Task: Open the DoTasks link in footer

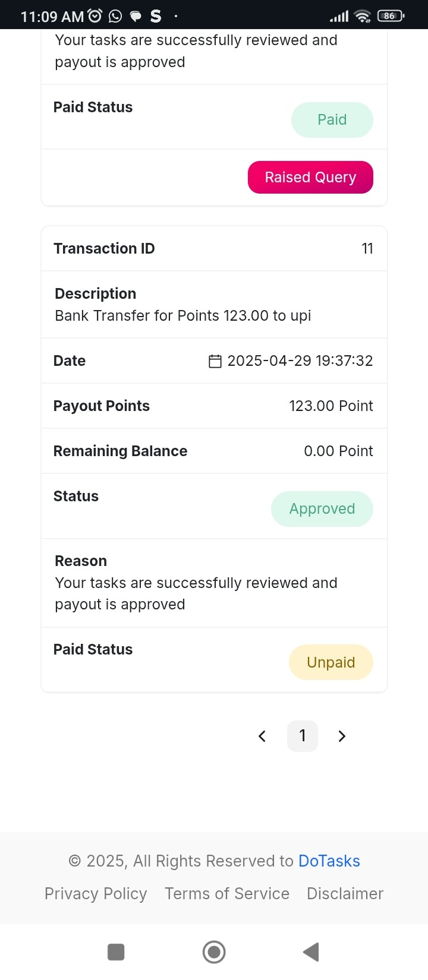Action: click(329, 861)
